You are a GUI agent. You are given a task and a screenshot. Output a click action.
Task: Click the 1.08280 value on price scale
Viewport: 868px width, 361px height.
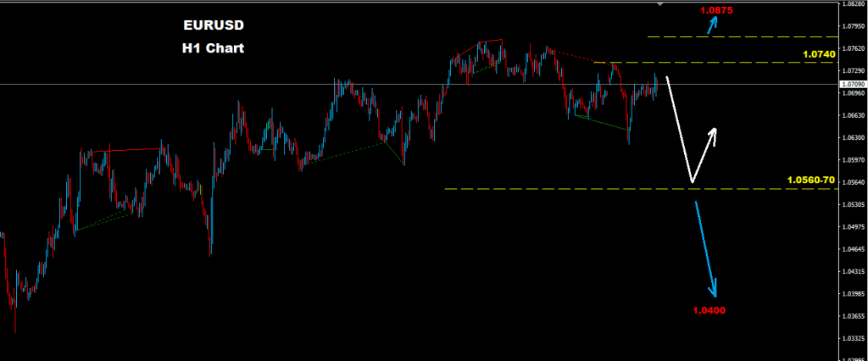pyautogui.click(x=853, y=3)
